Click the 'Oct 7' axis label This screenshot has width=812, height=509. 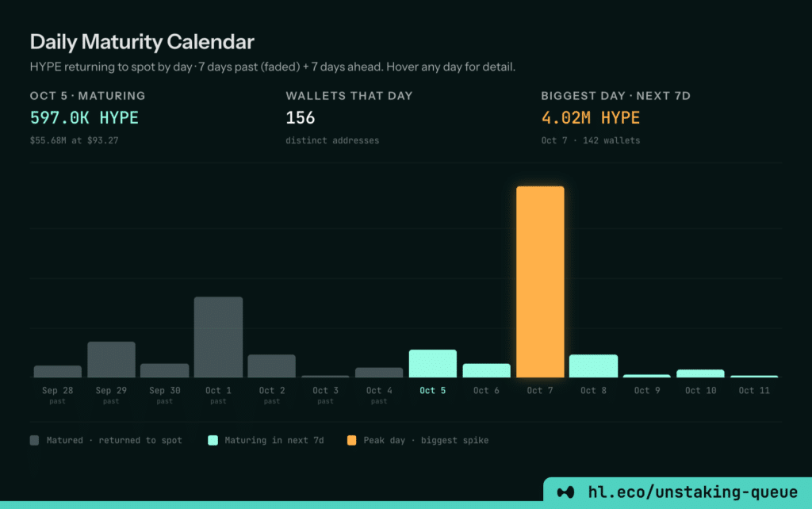pyautogui.click(x=540, y=390)
